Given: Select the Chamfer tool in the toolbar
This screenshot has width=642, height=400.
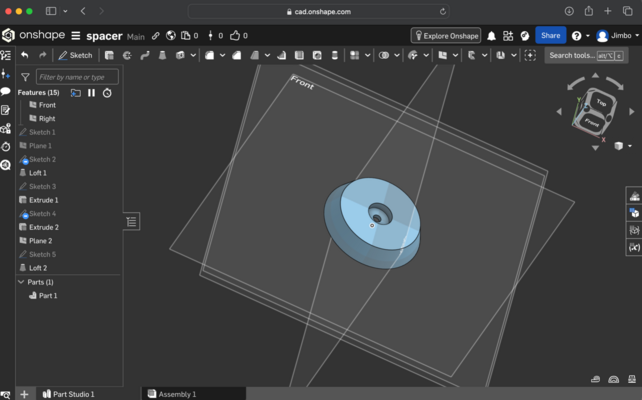Looking at the screenshot, I should 237,55.
